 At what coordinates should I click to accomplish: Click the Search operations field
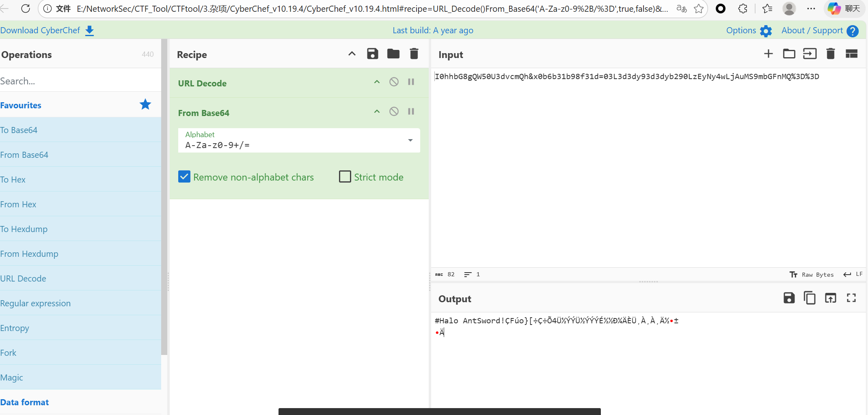coord(80,81)
